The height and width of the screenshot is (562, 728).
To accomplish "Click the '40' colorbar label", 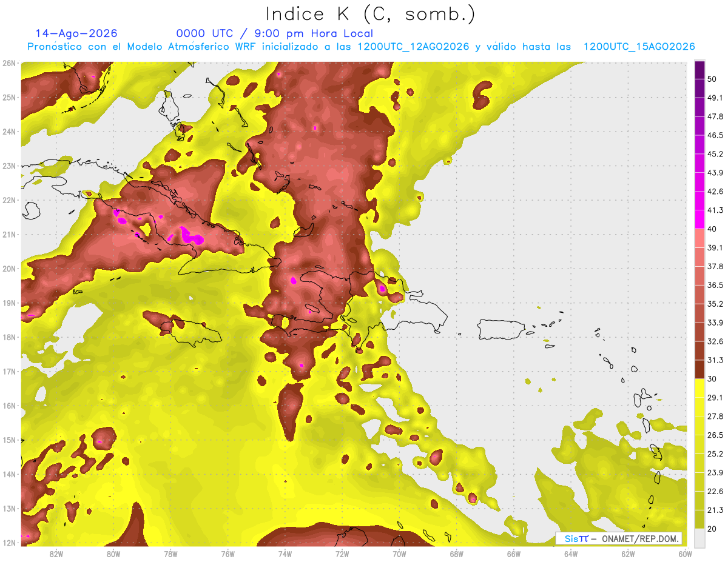I will (712, 229).
